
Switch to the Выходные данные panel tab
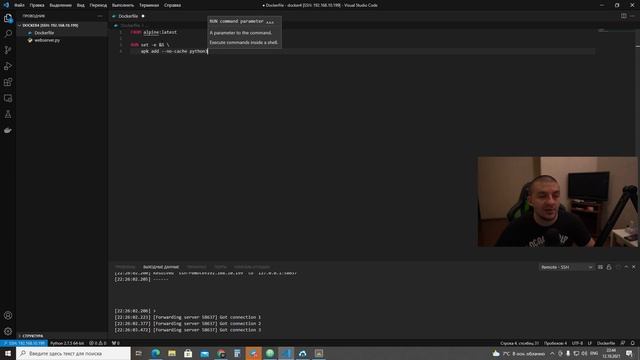pyautogui.click(x=161, y=267)
